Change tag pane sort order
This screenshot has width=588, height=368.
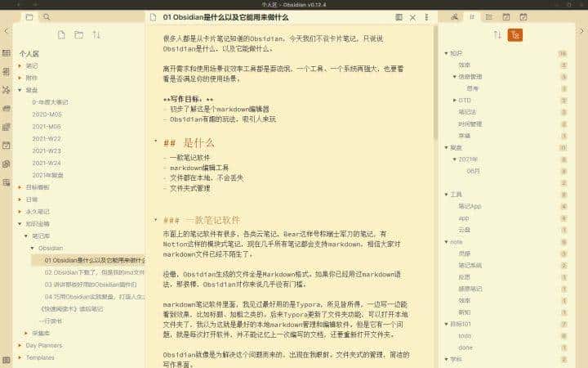497,35
